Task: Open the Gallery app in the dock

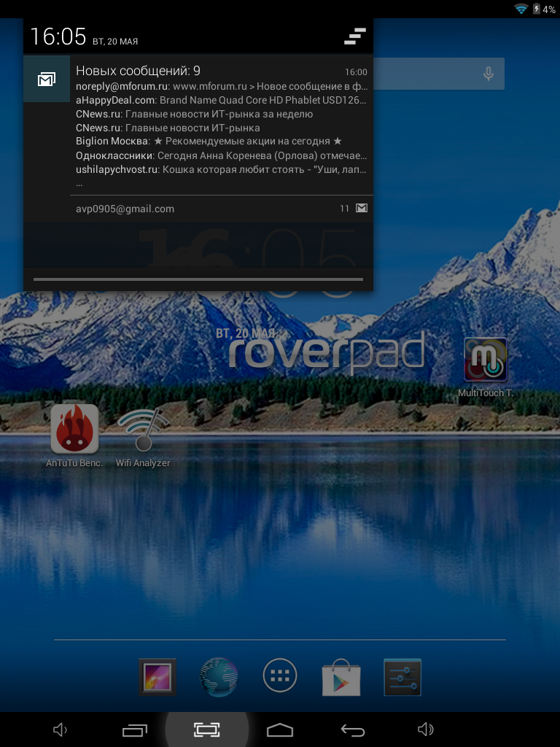Action: click(x=157, y=677)
